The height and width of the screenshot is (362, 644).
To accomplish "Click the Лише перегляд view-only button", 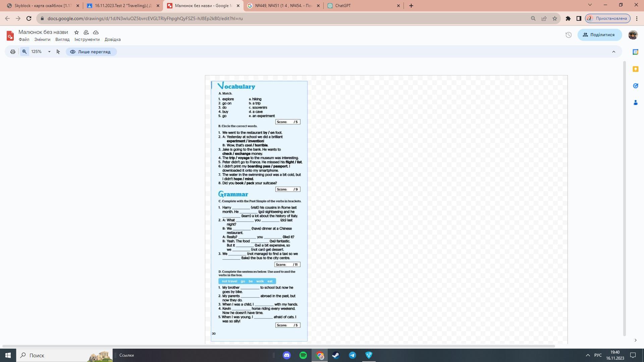I will pyautogui.click(x=91, y=52).
